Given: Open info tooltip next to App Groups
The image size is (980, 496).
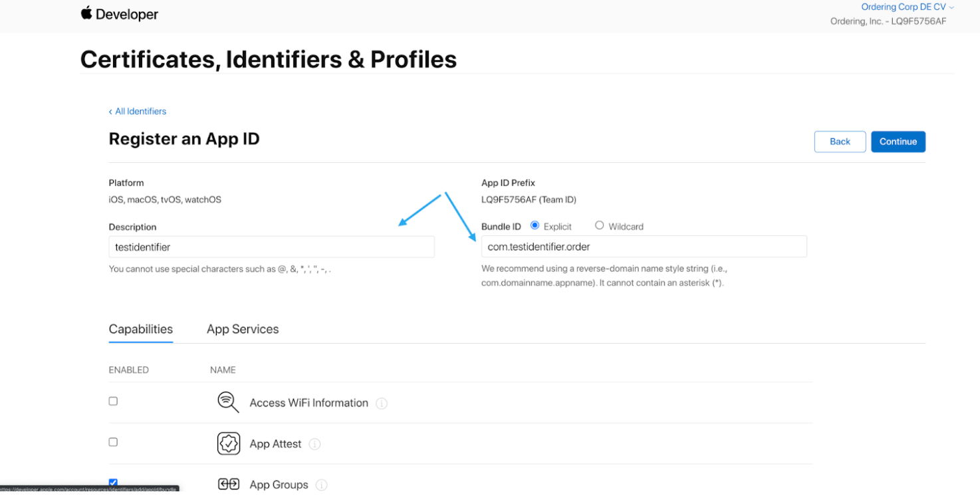Looking at the screenshot, I should coord(322,485).
